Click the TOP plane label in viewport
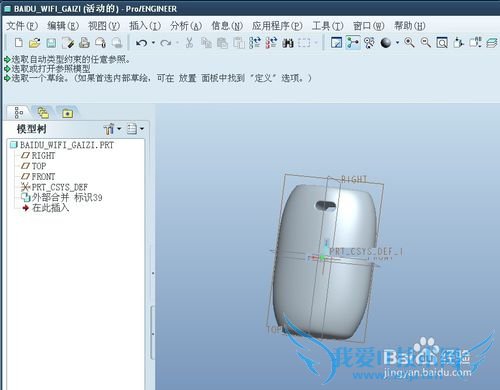 pos(274,330)
